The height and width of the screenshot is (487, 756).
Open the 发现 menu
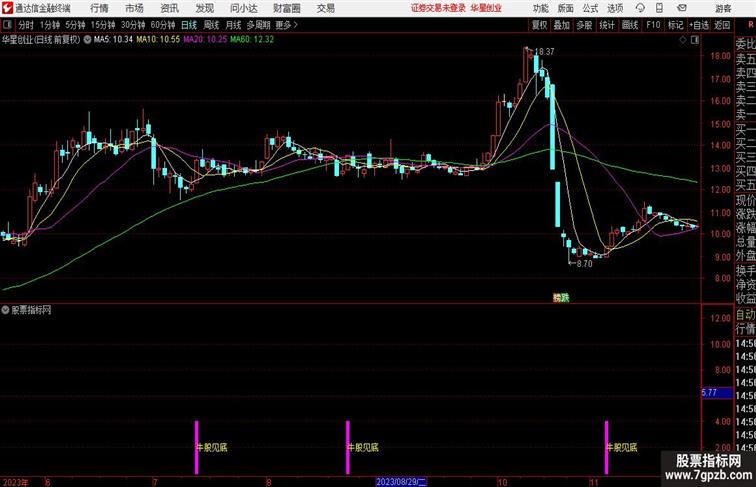tap(204, 8)
